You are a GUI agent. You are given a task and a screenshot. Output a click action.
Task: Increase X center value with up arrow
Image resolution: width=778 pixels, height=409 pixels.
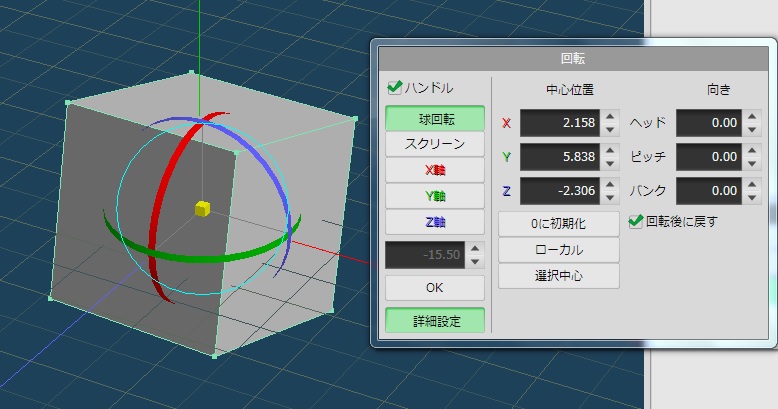610,117
